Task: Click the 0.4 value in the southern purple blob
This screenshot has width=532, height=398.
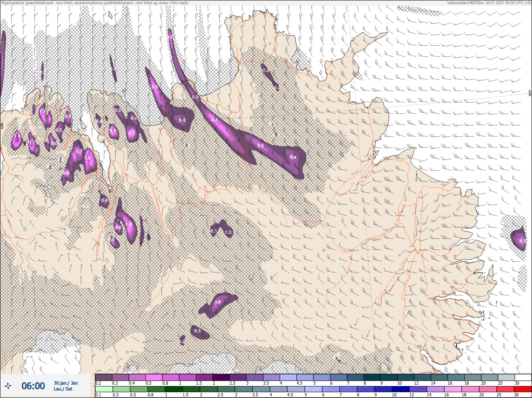Action: [217, 302]
